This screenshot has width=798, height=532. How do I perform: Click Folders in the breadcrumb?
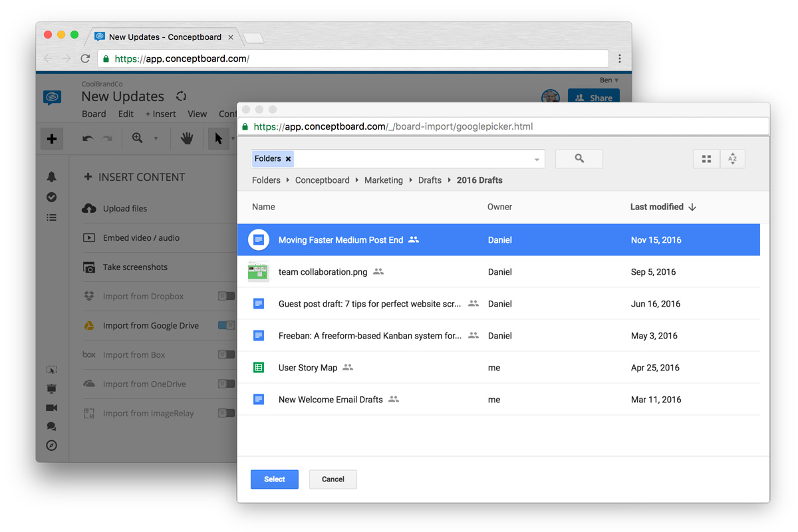(x=266, y=180)
